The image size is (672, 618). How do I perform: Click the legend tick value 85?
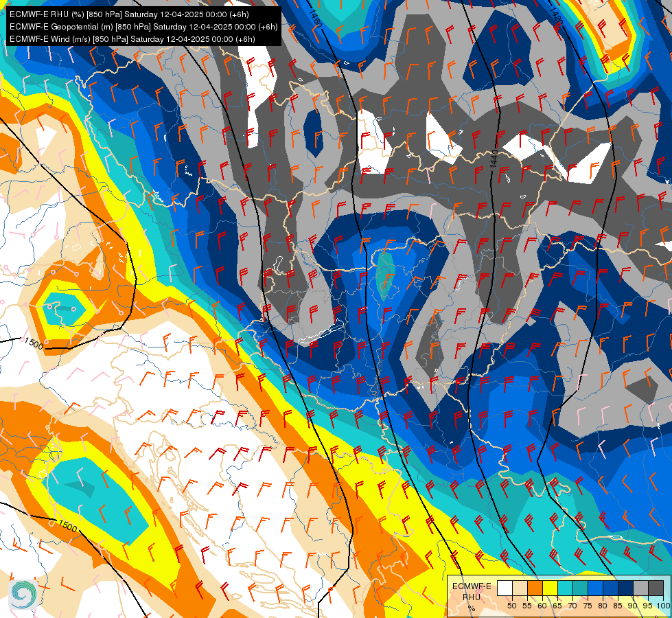(x=618, y=606)
